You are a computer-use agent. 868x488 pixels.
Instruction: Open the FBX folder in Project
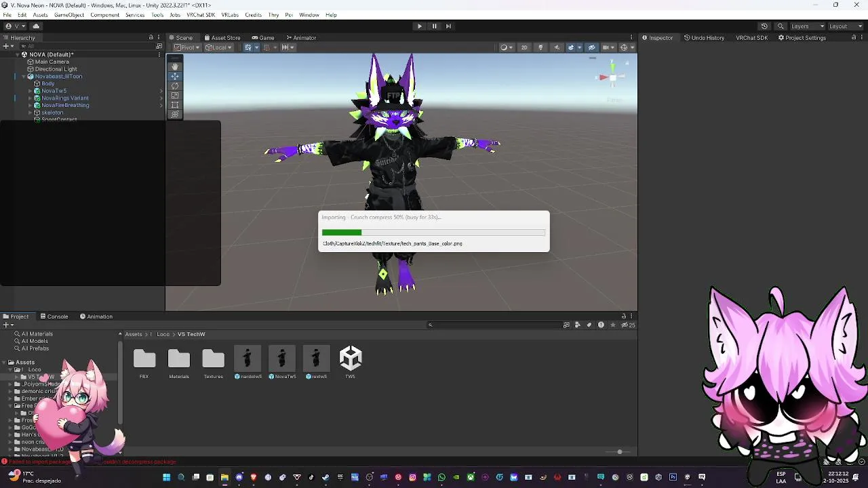pyautogui.click(x=144, y=363)
